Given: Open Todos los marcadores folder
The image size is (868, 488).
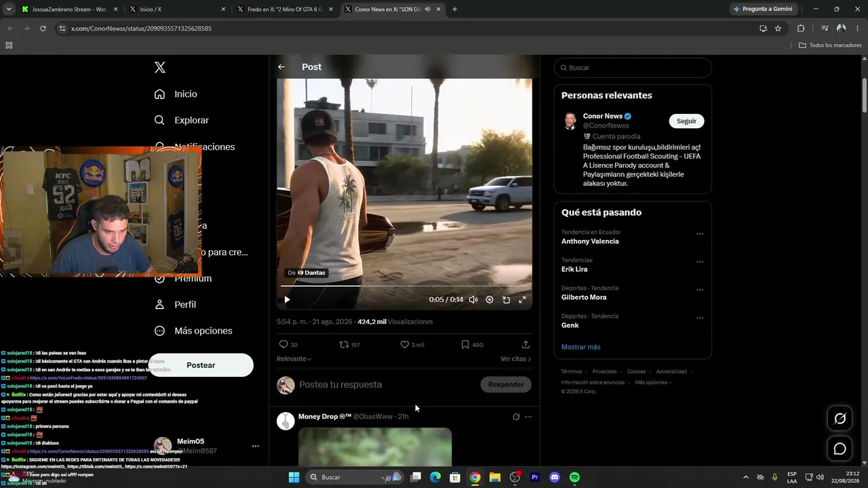Looking at the screenshot, I should point(830,45).
